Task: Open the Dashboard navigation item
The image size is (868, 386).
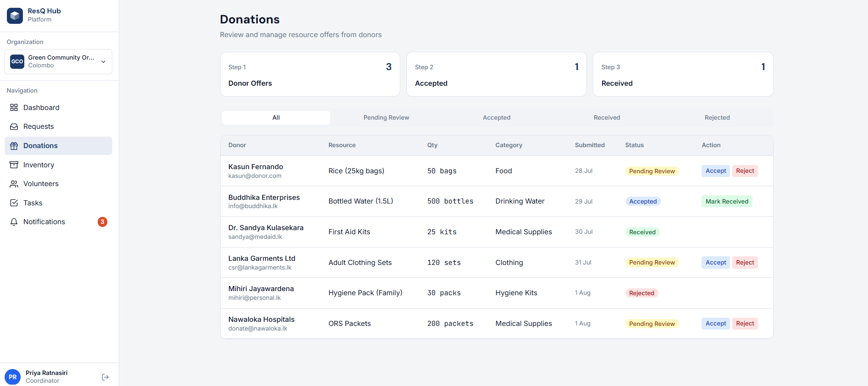Action: pos(58,108)
